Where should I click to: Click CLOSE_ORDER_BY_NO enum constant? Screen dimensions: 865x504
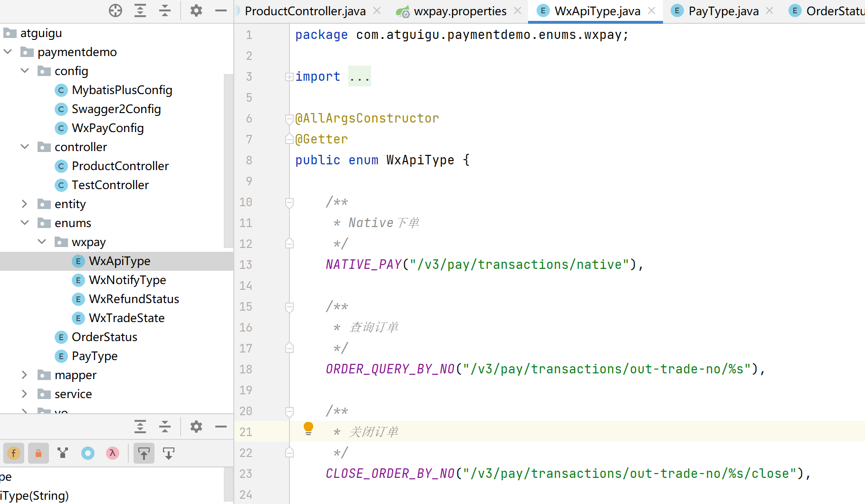coord(391,474)
